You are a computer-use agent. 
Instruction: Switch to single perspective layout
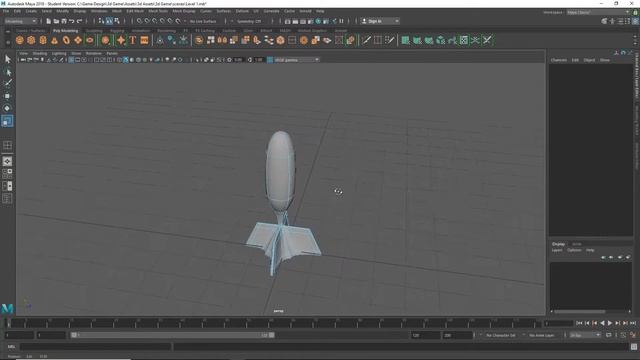(x=7, y=161)
